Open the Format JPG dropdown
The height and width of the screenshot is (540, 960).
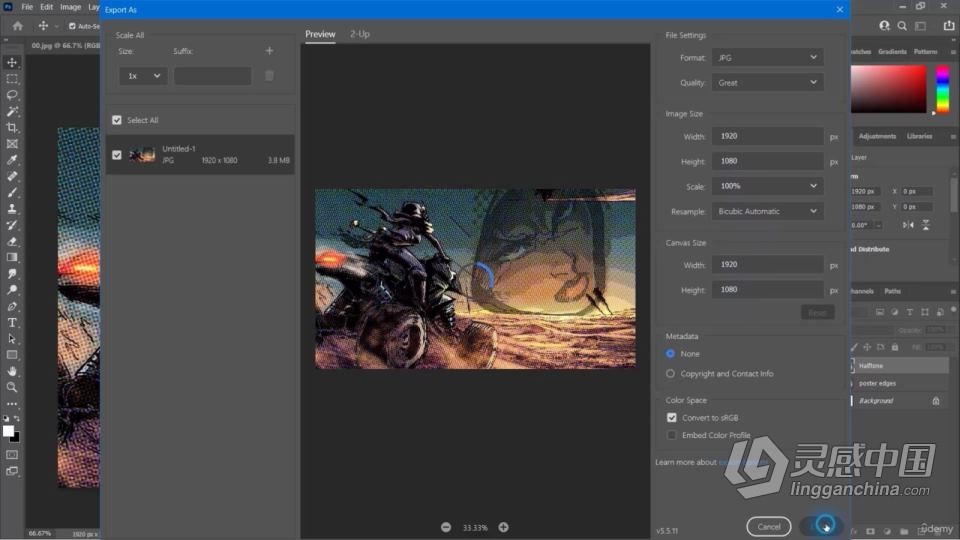tap(767, 58)
